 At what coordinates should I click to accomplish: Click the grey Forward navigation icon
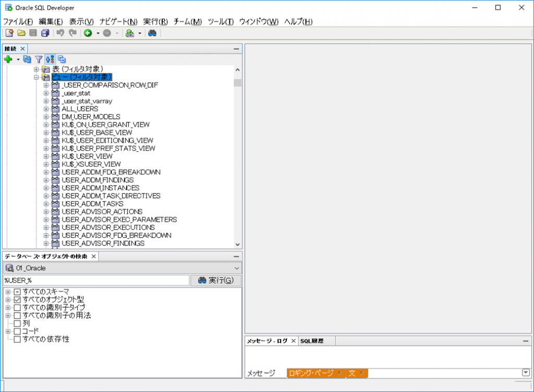pos(107,33)
